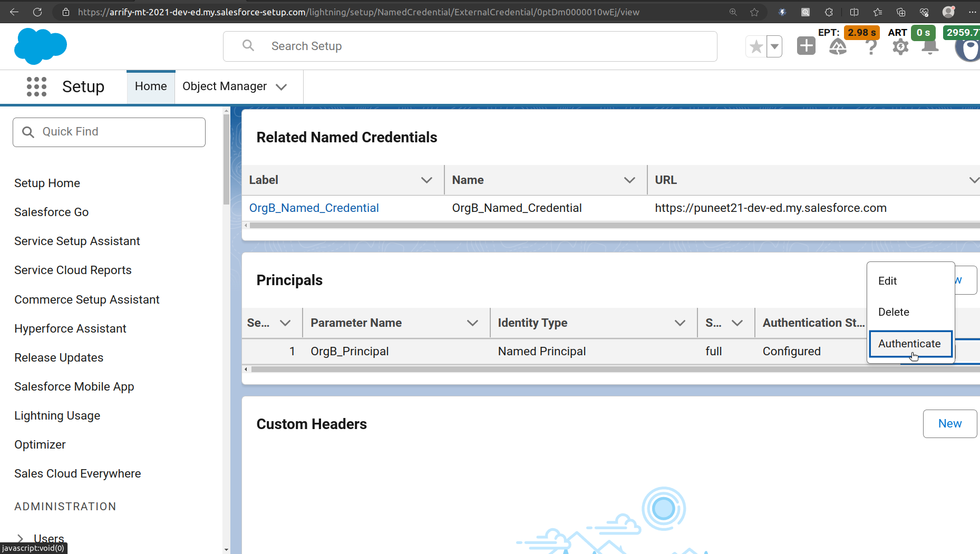Open the Trailhead guidance icon
Image resolution: width=980 pixels, height=554 pixels.
[x=838, y=47]
